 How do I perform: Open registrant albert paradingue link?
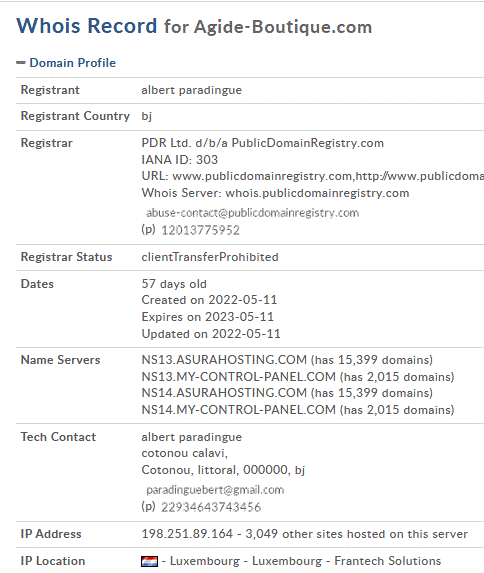pyautogui.click(x=192, y=90)
